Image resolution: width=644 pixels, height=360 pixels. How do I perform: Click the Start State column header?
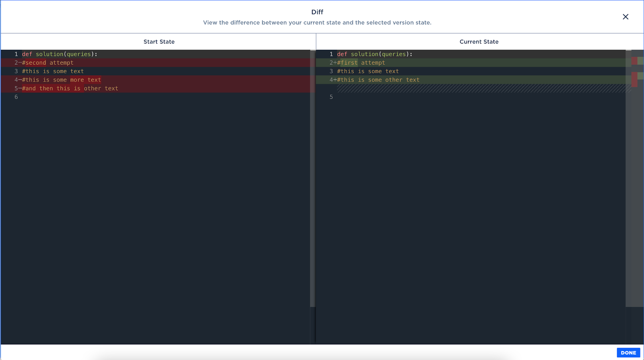(159, 42)
